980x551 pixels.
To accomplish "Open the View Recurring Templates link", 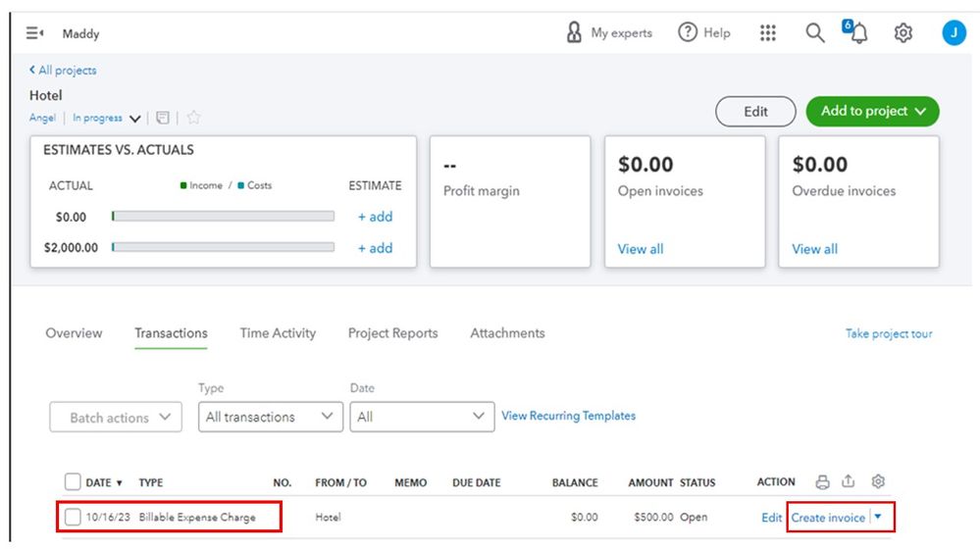I will point(568,416).
